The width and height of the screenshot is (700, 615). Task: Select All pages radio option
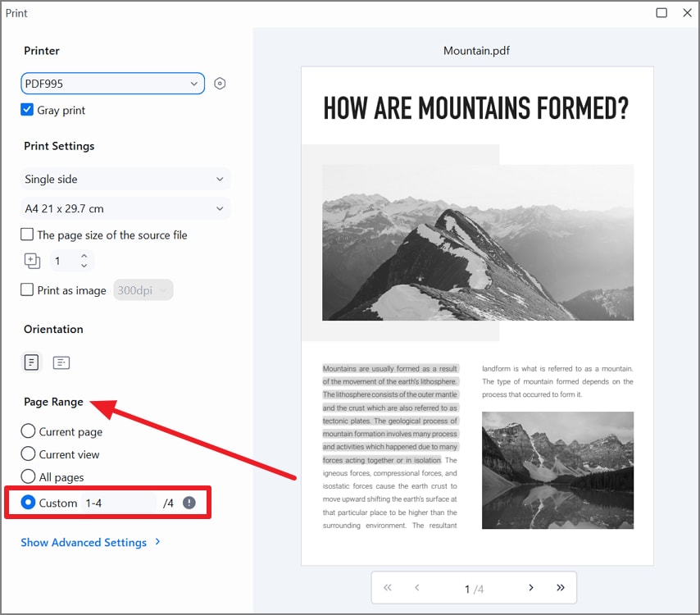coord(28,476)
